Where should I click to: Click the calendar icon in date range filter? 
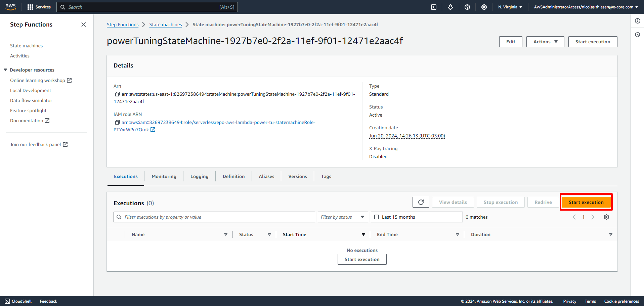(x=377, y=217)
